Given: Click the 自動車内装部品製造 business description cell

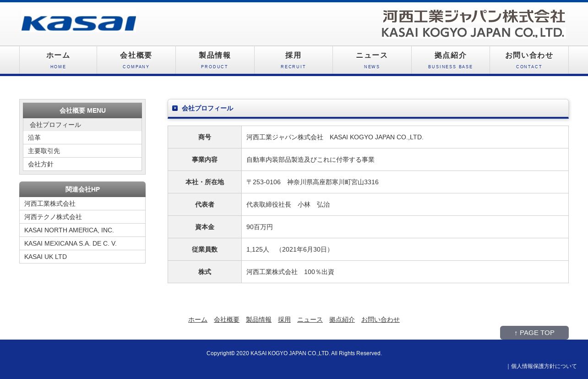Looking at the screenshot, I should click(x=405, y=159).
